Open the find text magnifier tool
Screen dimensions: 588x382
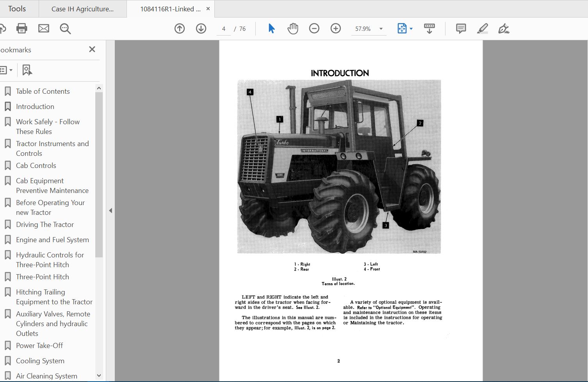(65, 29)
